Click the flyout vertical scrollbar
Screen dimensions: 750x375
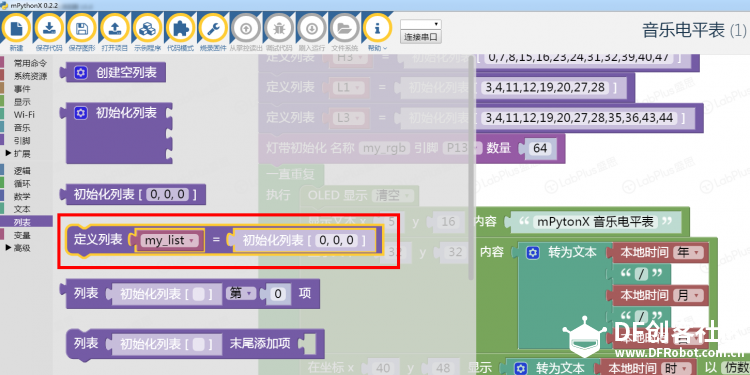(471, 167)
